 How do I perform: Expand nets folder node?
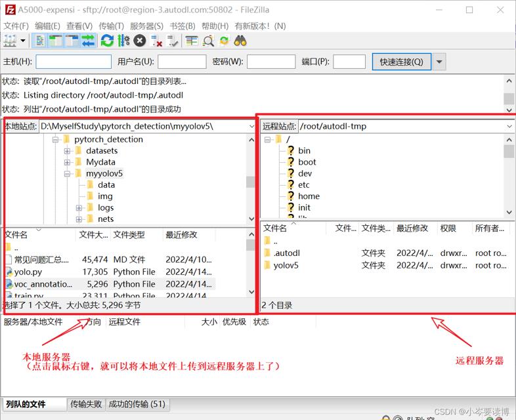pos(79,219)
